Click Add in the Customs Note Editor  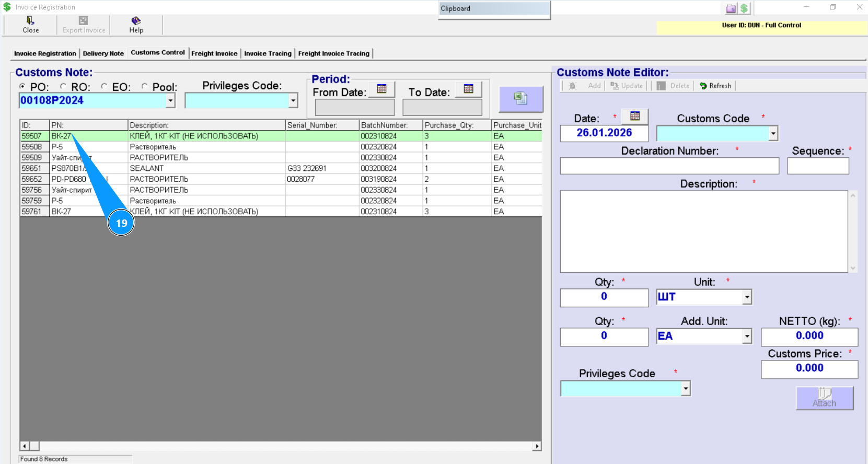tap(584, 86)
